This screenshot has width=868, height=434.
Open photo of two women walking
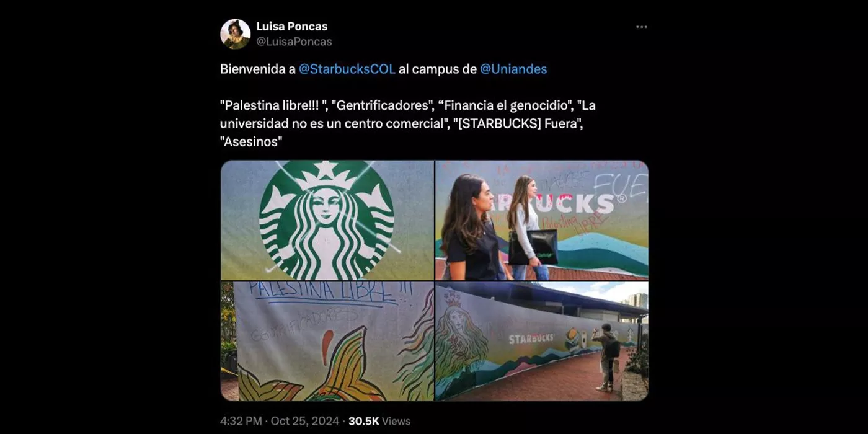(x=542, y=220)
